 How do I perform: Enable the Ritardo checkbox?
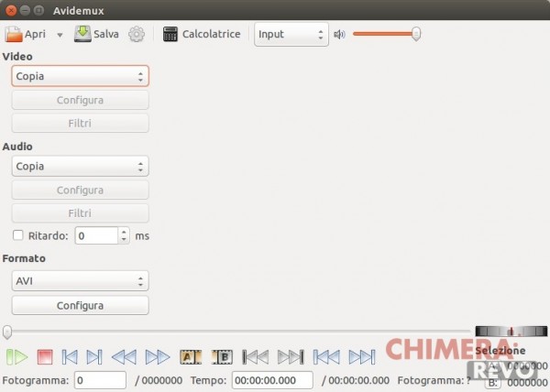click(18, 235)
